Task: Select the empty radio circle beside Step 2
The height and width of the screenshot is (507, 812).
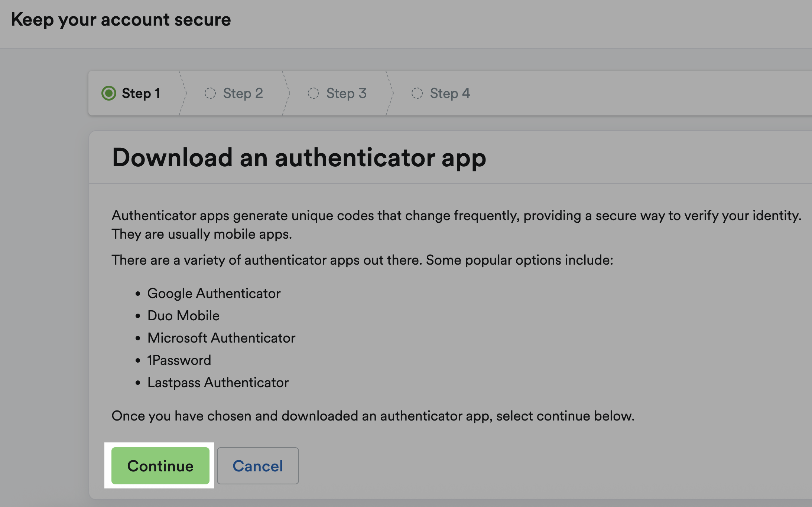Action: (211, 93)
